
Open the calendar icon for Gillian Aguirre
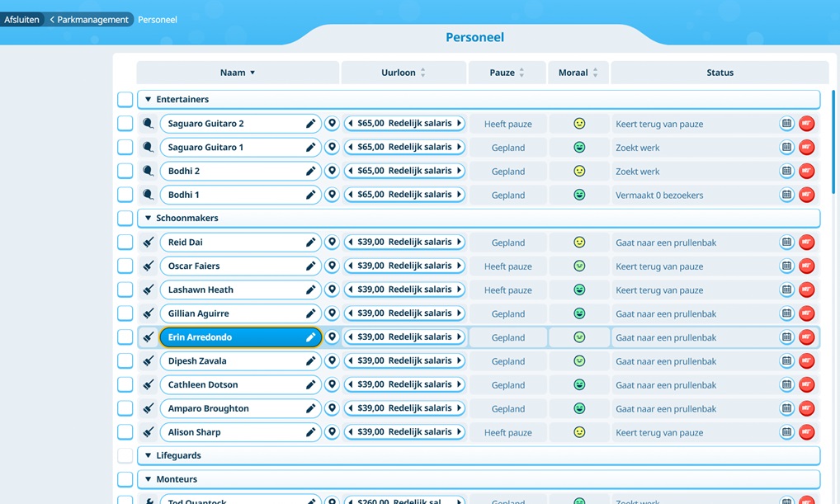pos(786,313)
